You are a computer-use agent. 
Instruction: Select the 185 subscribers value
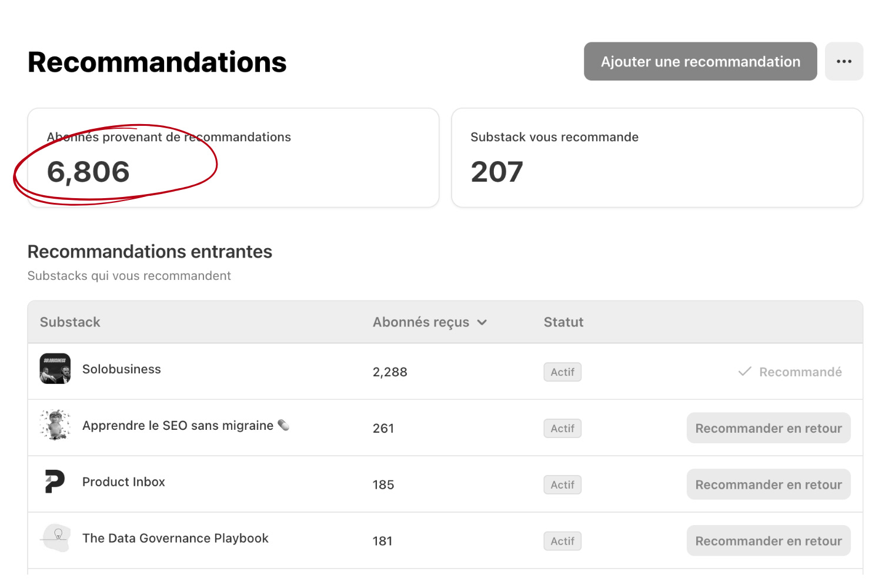coord(383,485)
